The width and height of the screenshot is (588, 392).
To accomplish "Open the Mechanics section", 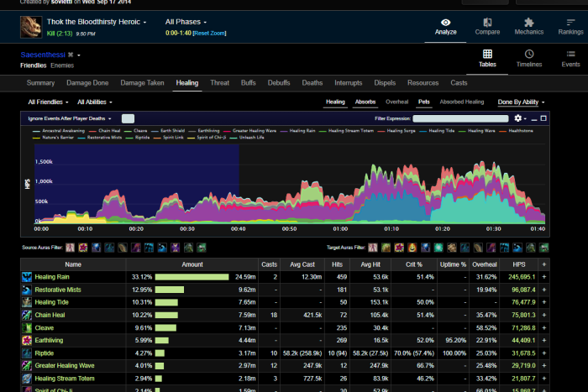I will (528, 27).
